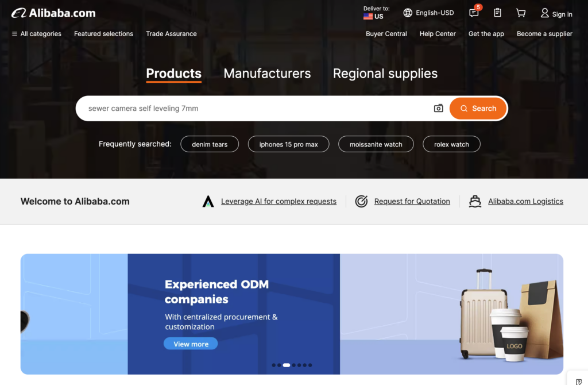
Task: Select the moissanite watch suggestion chip
Action: click(376, 144)
